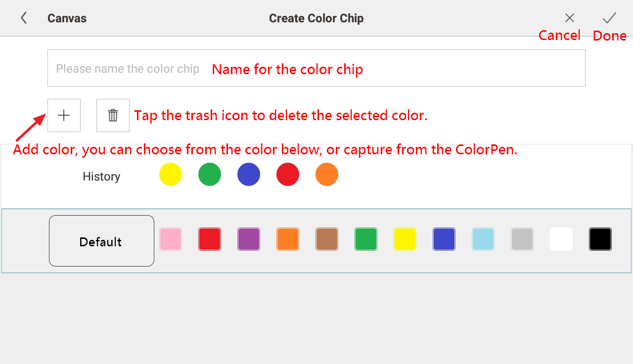Image resolution: width=633 pixels, height=364 pixels.
Task: Choose the gray default color square
Action: click(x=522, y=239)
